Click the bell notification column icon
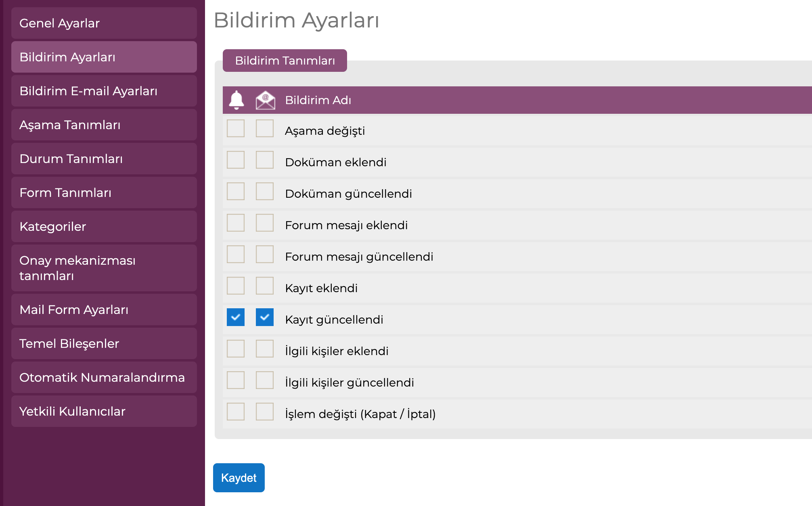Viewport: 812px width, 506px height. [x=236, y=100]
